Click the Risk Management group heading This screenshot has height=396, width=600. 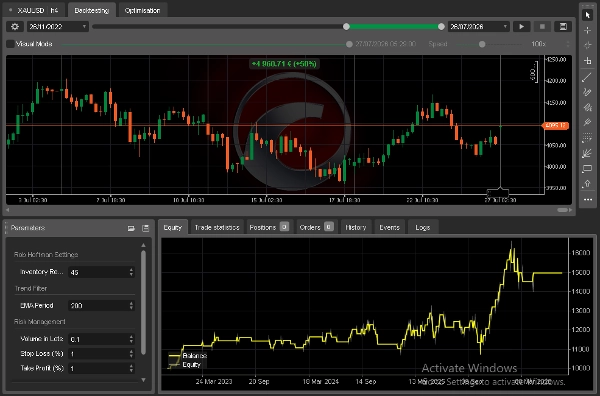tap(40, 322)
